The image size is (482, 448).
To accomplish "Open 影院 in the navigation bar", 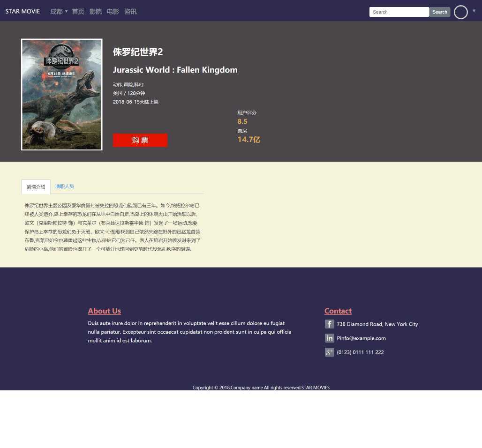I will pyautogui.click(x=95, y=11).
